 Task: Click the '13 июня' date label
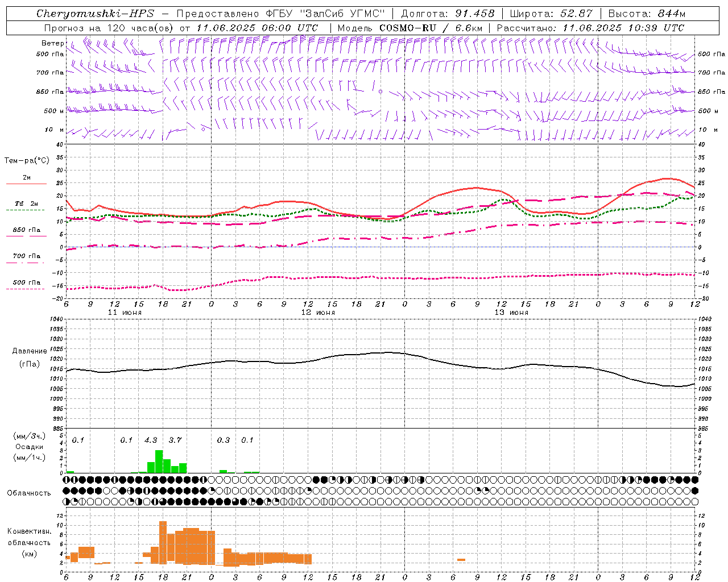[511, 313]
